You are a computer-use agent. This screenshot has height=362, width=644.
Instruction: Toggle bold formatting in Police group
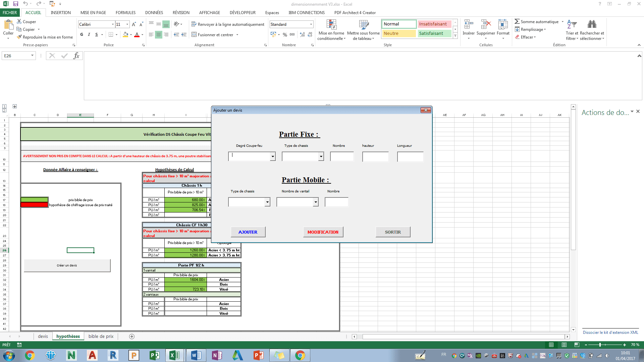click(82, 35)
